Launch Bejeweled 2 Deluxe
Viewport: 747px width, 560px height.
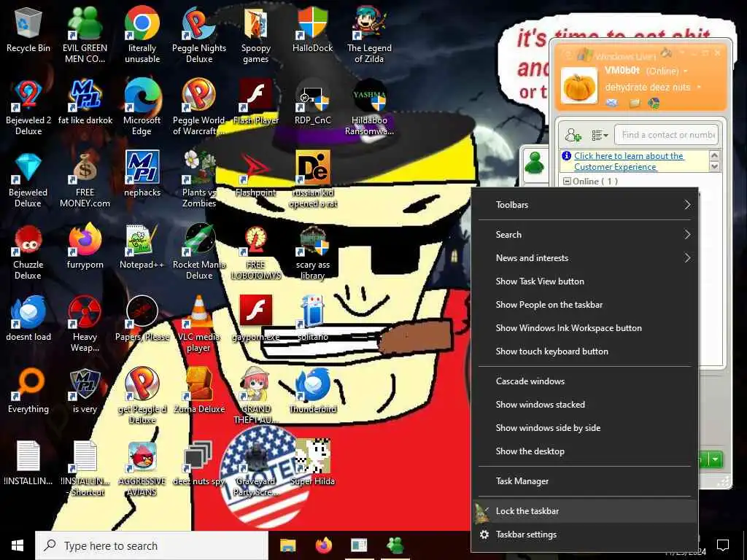click(x=28, y=108)
